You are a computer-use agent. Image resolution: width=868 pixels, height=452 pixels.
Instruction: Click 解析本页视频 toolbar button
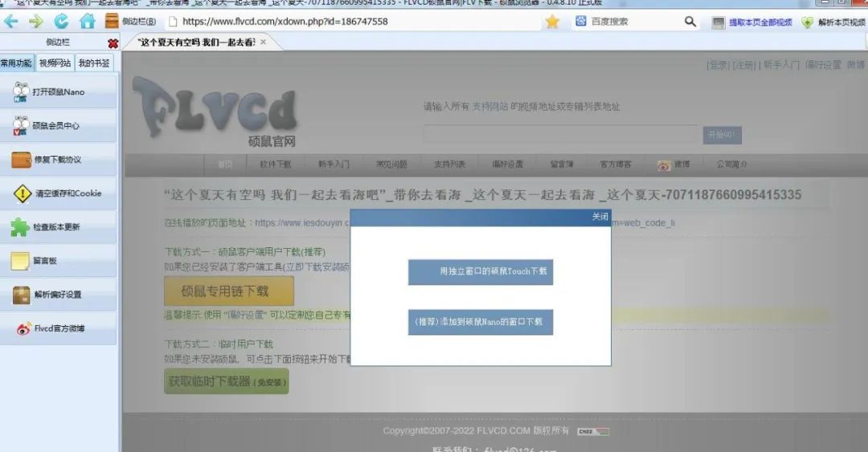833,22
